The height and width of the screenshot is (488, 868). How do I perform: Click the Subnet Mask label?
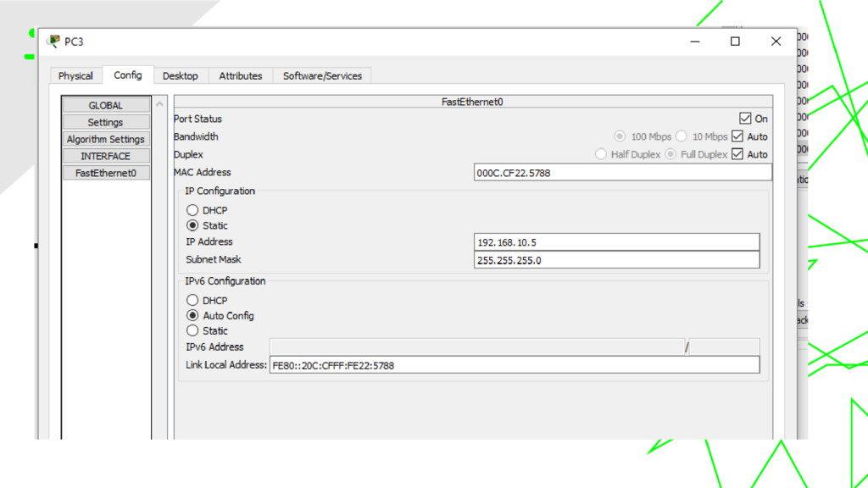tap(214, 259)
